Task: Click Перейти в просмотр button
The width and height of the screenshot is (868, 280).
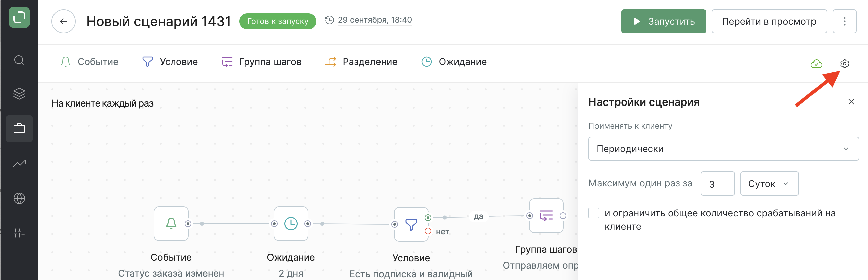Action: pyautogui.click(x=769, y=21)
